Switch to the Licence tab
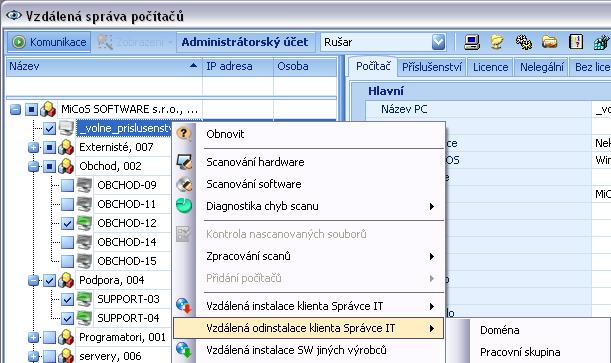The width and height of the screenshot is (611, 363). [491, 67]
